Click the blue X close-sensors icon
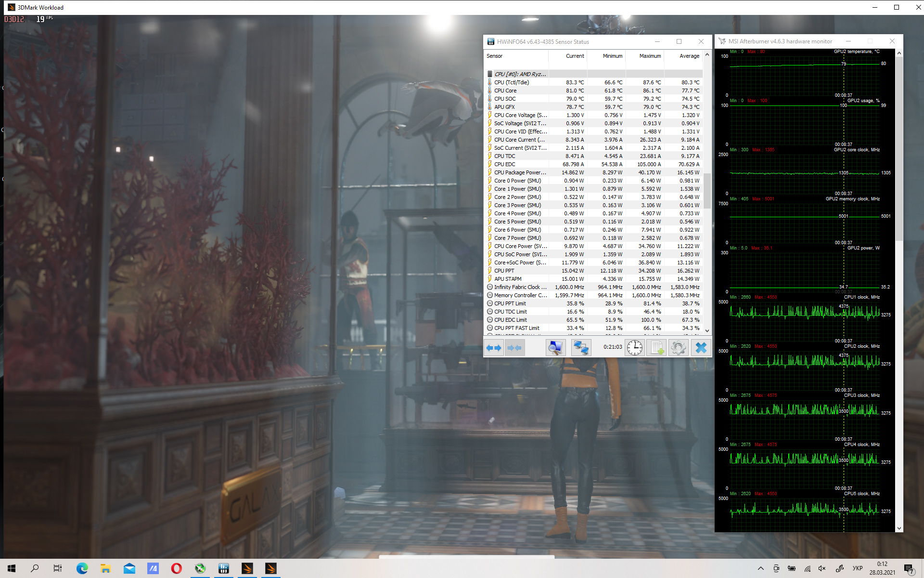 coord(701,348)
